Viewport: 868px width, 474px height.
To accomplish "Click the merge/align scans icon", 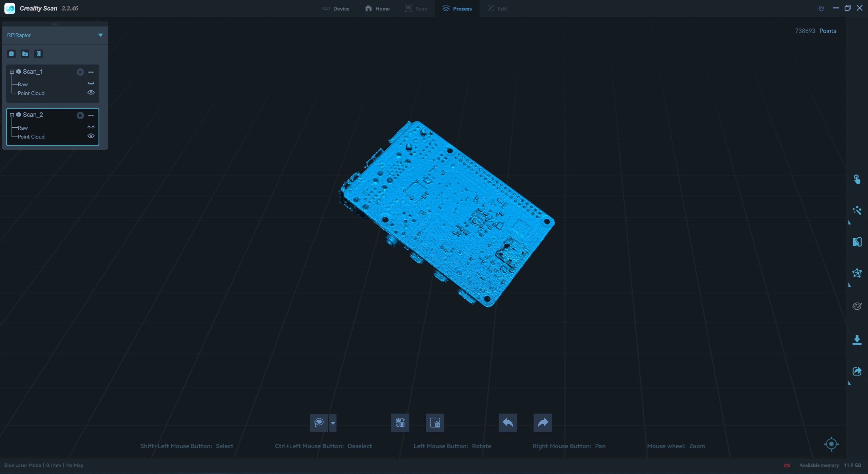I will [x=857, y=242].
